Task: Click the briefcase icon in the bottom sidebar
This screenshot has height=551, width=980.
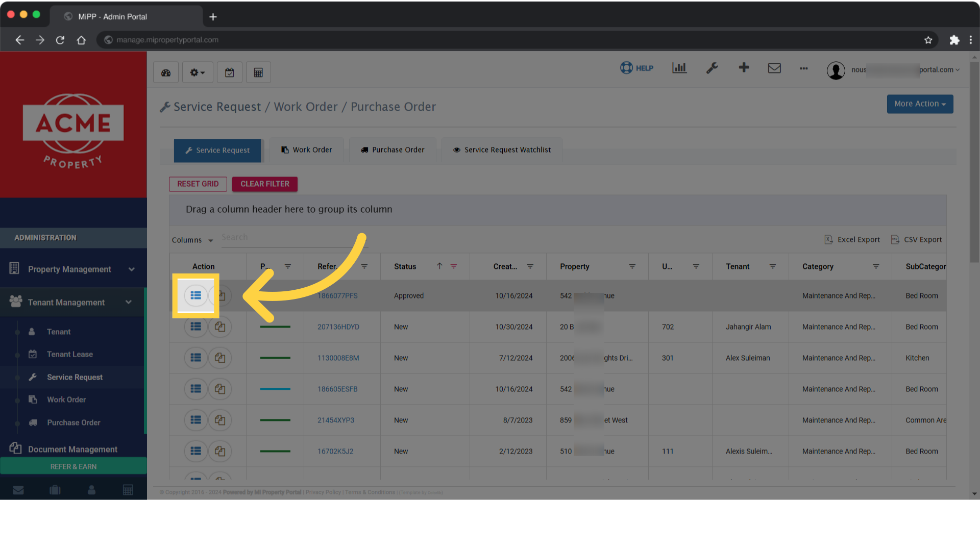Action: [x=55, y=489]
